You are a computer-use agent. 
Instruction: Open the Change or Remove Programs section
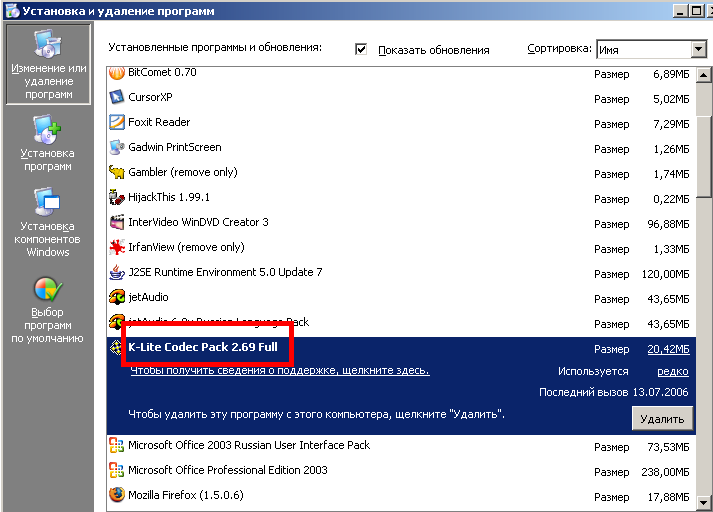coord(48,65)
